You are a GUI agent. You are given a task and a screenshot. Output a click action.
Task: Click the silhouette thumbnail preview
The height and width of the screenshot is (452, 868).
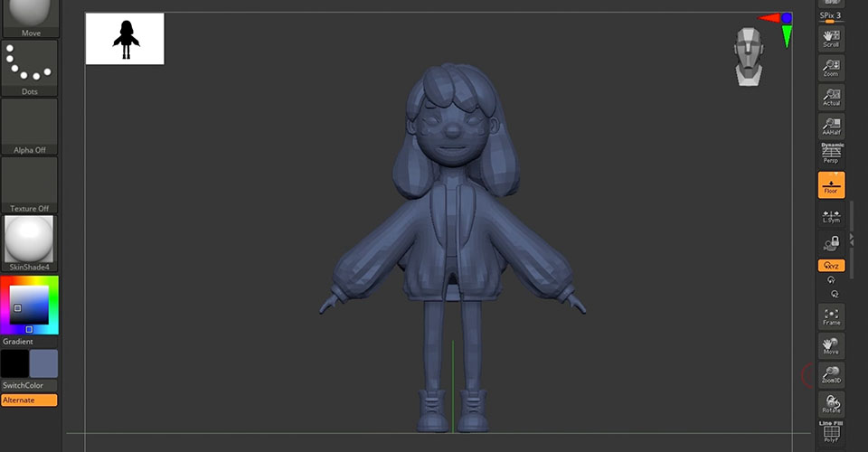coord(125,39)
